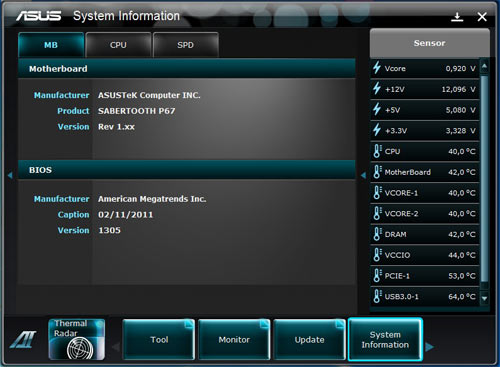Click the +12V 12,096 V value
The height and width of the screenshot is (367, 500).
click(458, 89)
